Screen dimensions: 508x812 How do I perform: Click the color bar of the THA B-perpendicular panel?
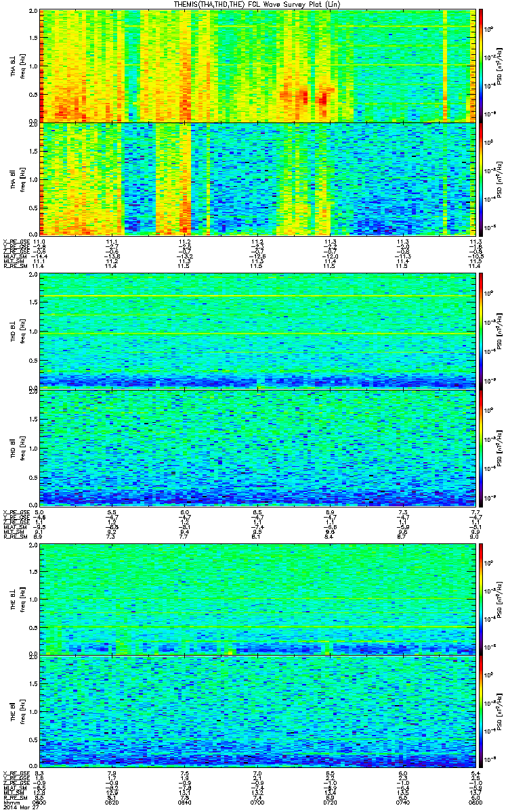click(481, 65)
